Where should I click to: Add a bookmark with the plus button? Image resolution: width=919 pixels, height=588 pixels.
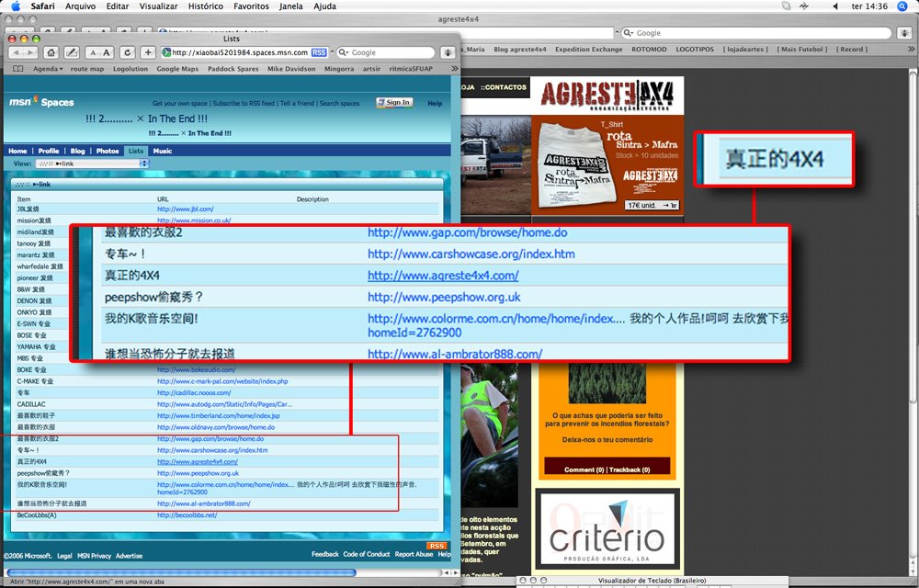148,52
